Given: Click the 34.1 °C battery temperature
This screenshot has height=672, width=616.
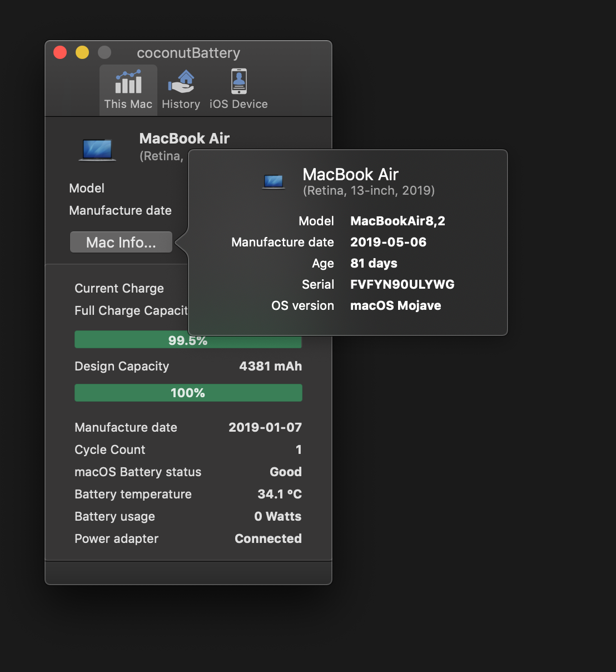Looking at the screenshot, I should (280, 494).
